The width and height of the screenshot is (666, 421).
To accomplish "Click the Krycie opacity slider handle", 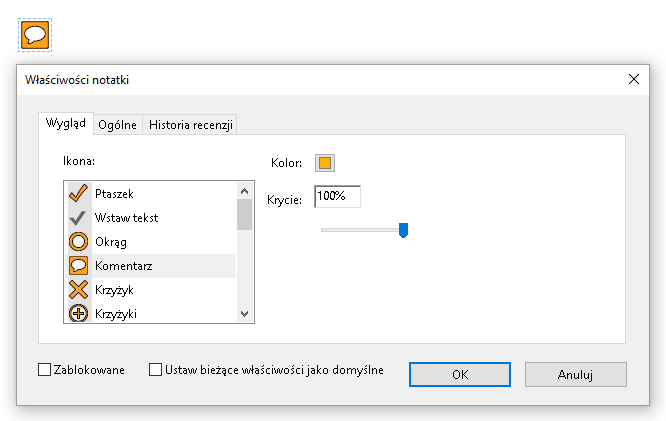I will [403, 230].
